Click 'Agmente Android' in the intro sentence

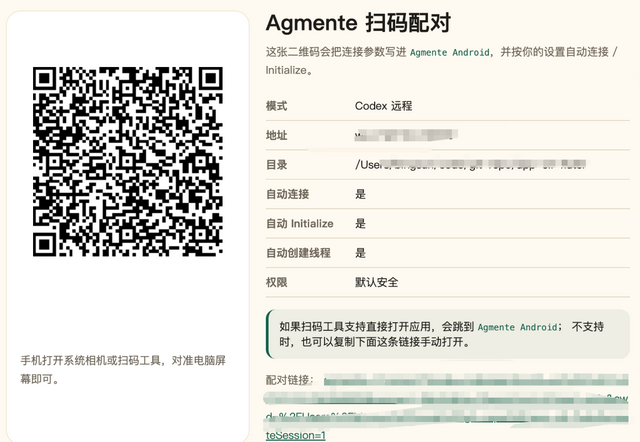pyautogui.click(x=449, y=52)
